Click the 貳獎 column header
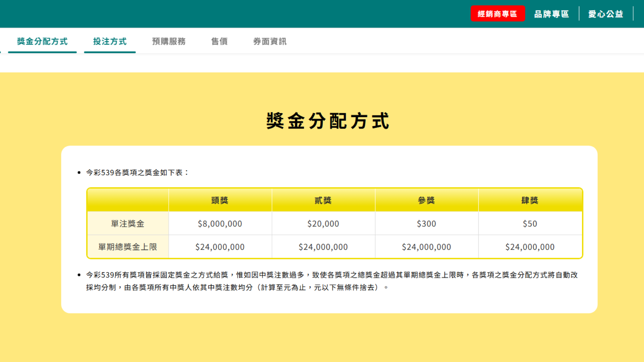644x362 pixels. pyautogui.click(x=323, y=200)
